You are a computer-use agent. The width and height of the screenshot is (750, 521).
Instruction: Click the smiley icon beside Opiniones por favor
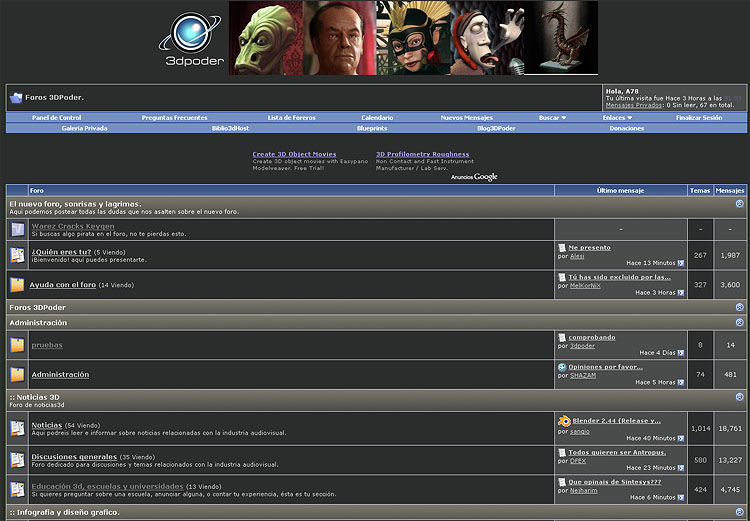562,367
